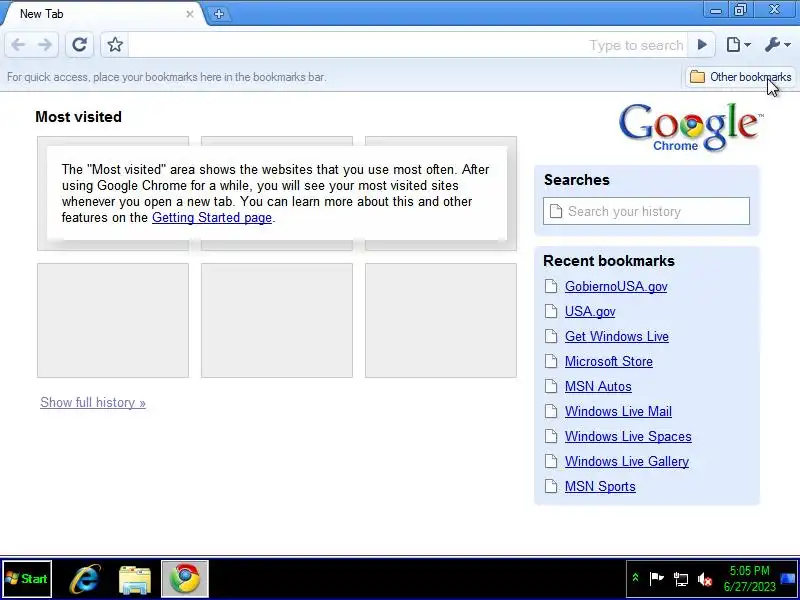The width and height of the screenshot is (800, 600).
Task: Click the page icon beside Windows Live Spaces
Action: pos(551,436)
